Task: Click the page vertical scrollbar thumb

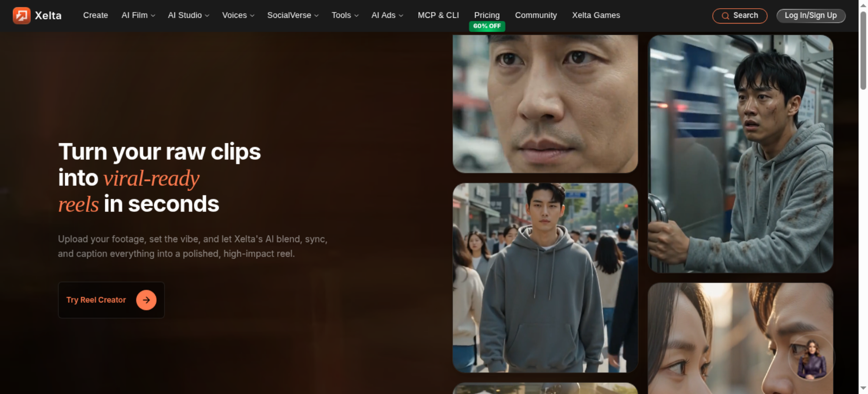Action: 863,50
